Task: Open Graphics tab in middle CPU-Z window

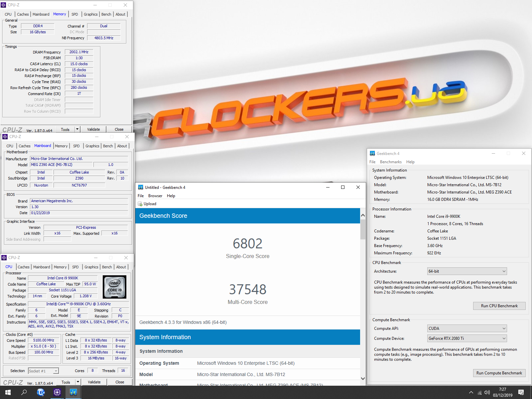Action: pos(92,146)
